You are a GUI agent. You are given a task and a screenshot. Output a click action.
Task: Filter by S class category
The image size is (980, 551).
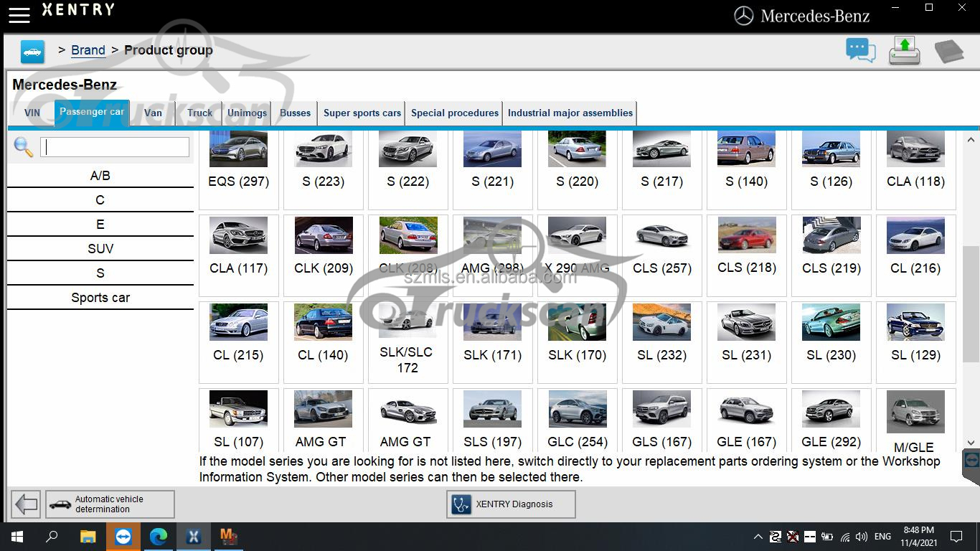[x=100, y=273]
